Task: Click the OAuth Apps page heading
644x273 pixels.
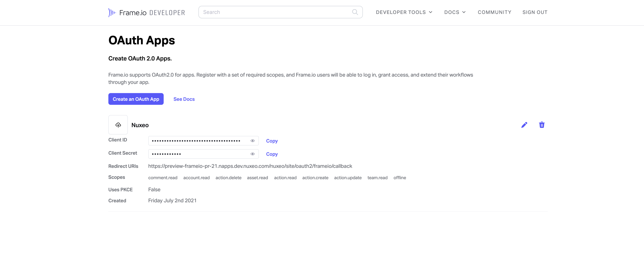Action: click(142, 40)
